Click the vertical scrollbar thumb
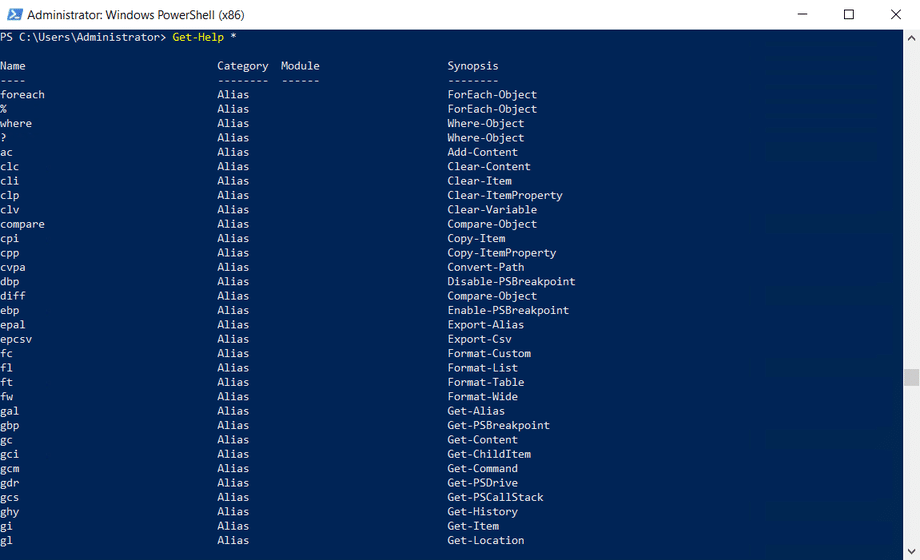This screenshot has width=920, height=560. [911, 377]
